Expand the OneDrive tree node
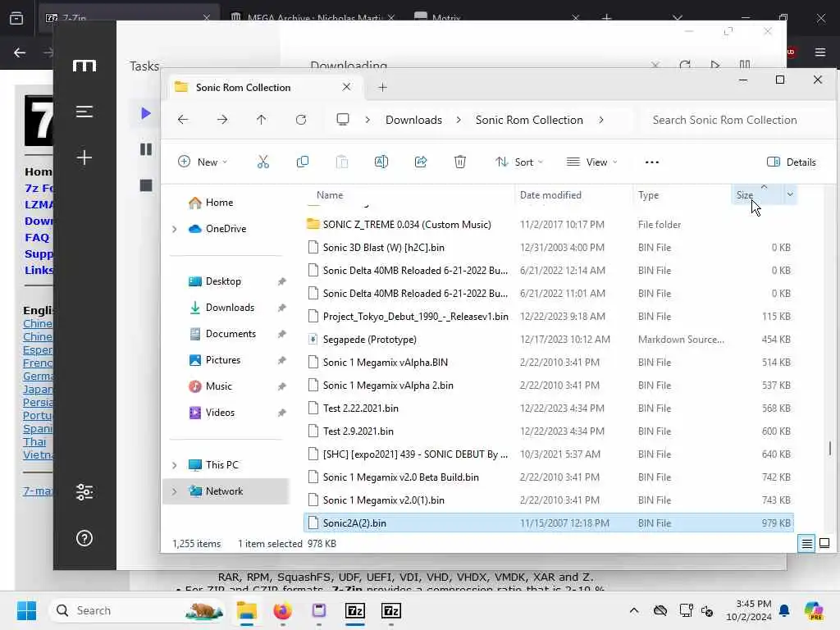The width and height of the screenshot is (840, 630). click(x=174, y=229)
